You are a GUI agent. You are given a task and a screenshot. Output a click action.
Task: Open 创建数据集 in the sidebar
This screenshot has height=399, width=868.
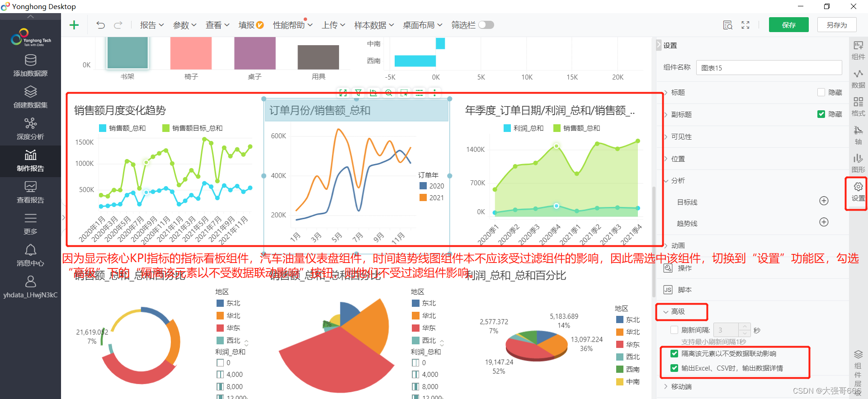coord(30,97)
